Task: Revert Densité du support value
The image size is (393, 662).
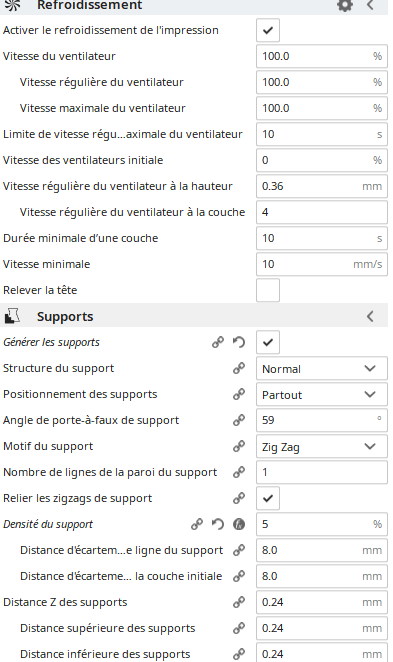Action: point(218,524)
